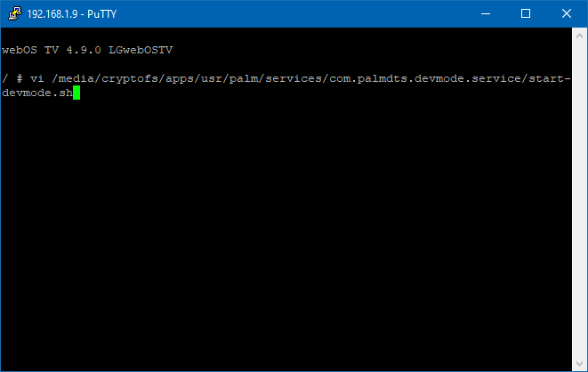Click the scrollbar up arrow
Viewport: 588px width, 372px height.
tap(579, 36)
